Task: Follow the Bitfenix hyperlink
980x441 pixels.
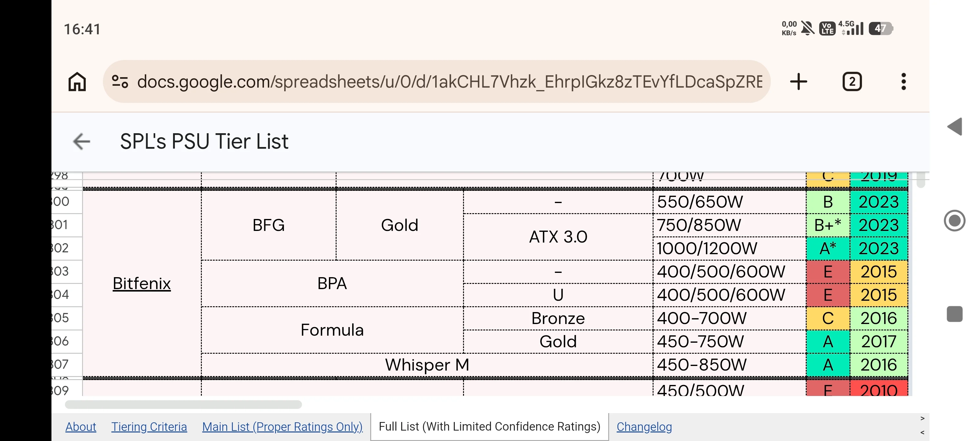Action: pos(141,284)
